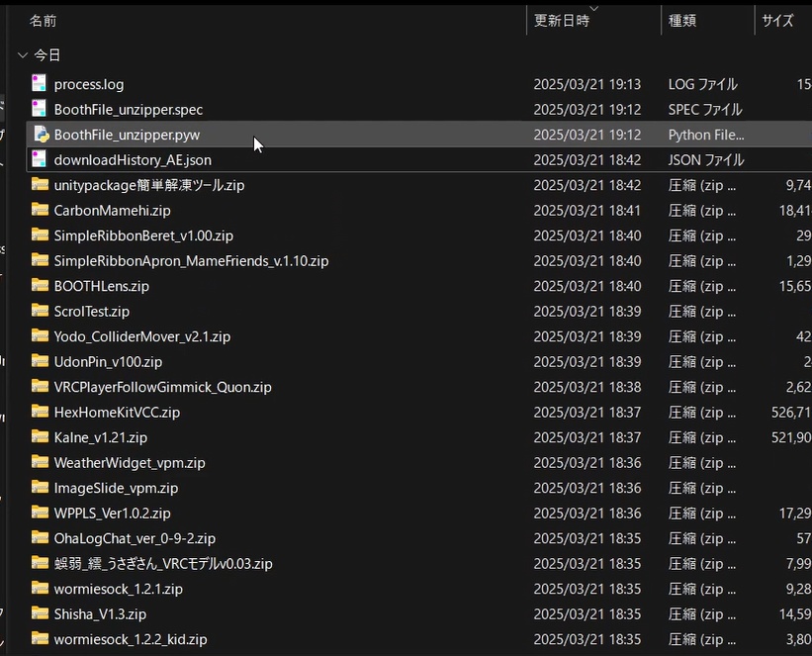Select the file name CarbonMamehi.zip

[113, 211]
